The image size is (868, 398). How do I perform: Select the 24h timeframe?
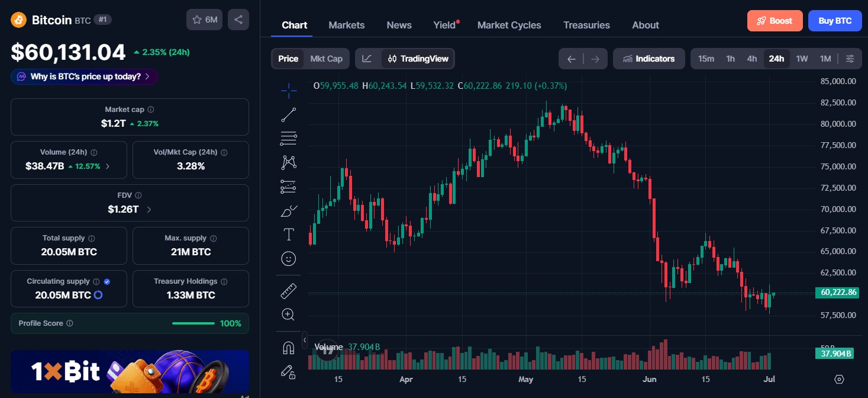point(776,59)
